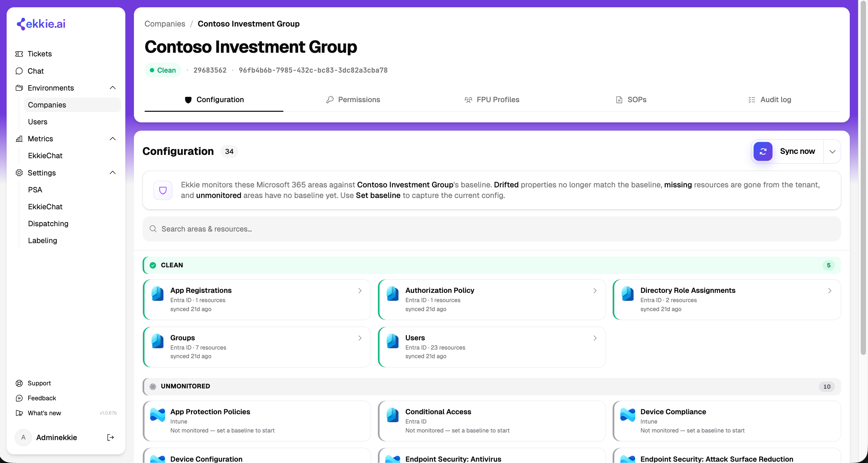Switch to the Configuration tab

214,100
